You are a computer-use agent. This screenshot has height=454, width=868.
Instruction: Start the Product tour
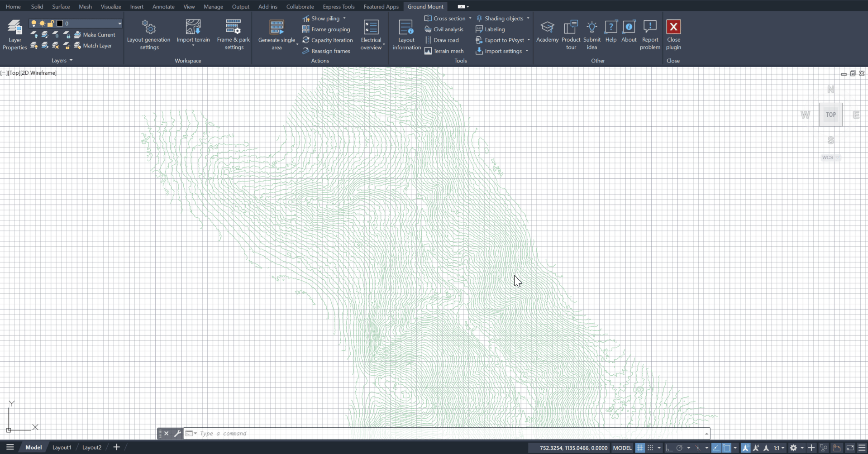571,34
